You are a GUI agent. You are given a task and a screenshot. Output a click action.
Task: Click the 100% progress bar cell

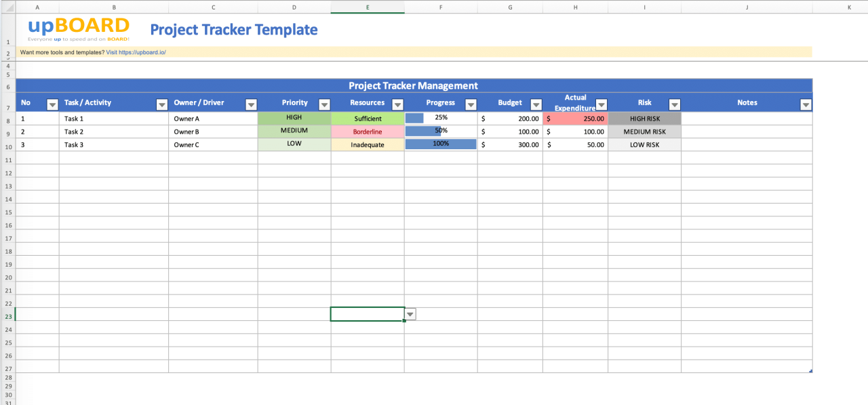(x=441, y=144)
